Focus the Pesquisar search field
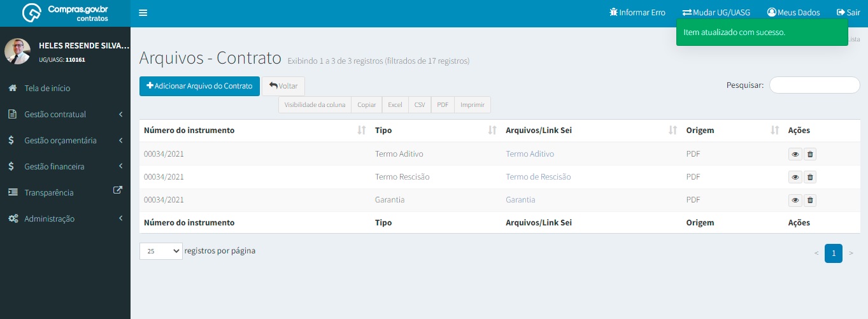This screenshot has width=868, height=319. 815,85
